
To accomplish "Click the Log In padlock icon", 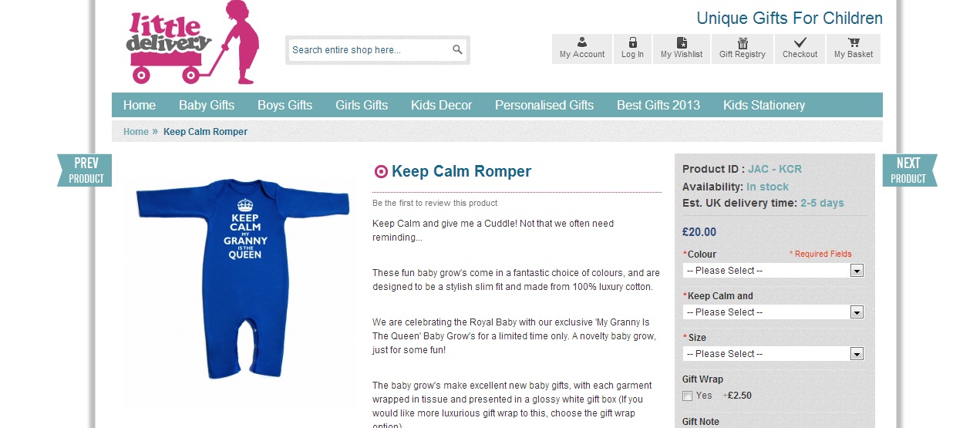I will point(632,42).
